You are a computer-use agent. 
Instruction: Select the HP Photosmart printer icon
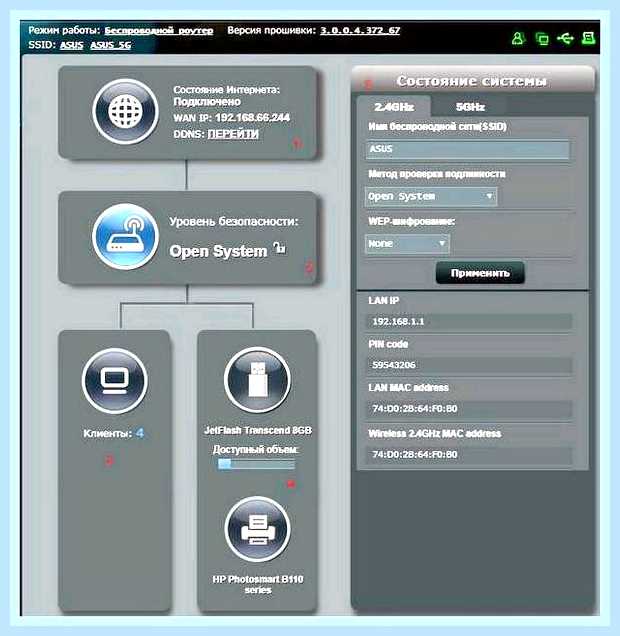[x=257, y=529]
